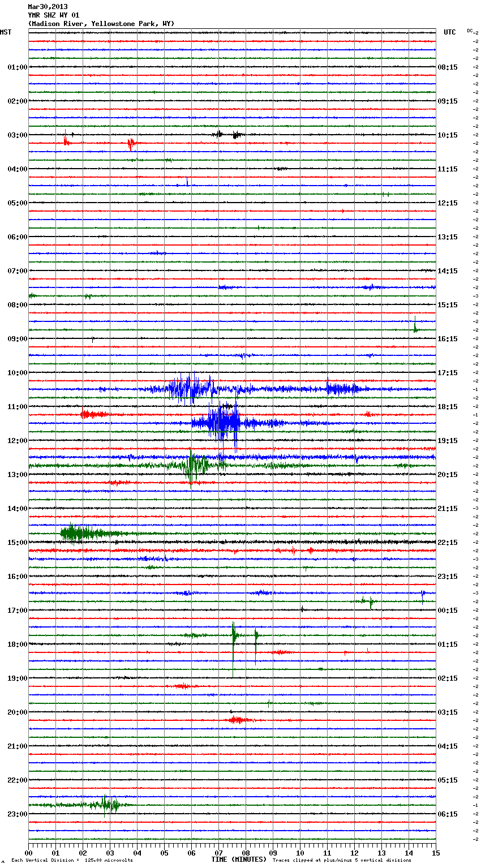
Task: Click the 11:00 MST time label
Action: [x=18, y=407]
